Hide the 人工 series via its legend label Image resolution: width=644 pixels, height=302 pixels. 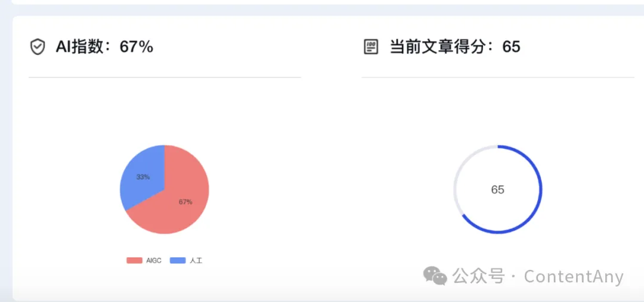coord(196,260)
